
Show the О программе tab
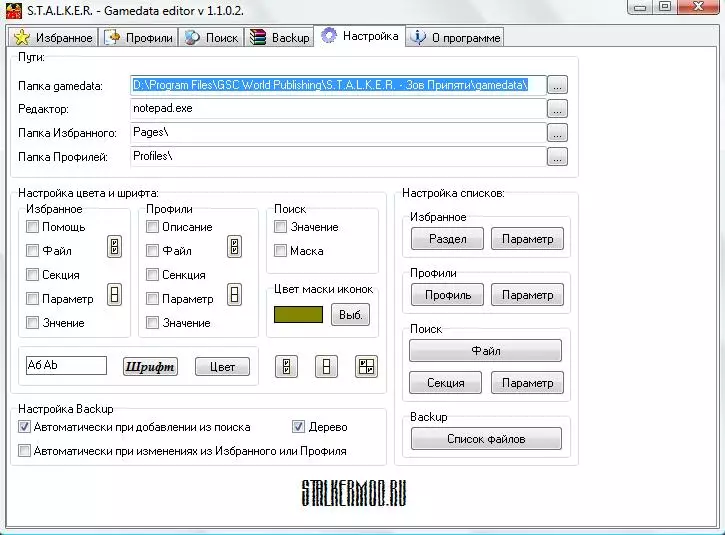coord(455,37)
